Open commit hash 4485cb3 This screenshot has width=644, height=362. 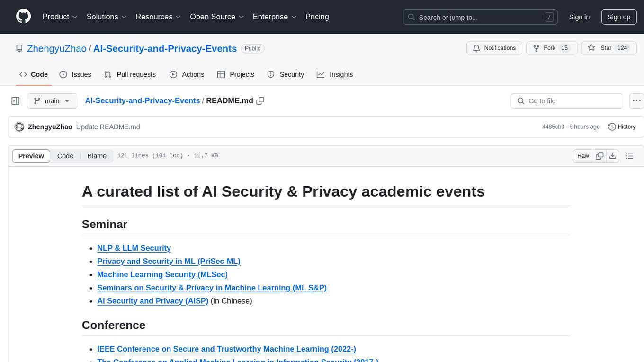(x=553, y=127)
